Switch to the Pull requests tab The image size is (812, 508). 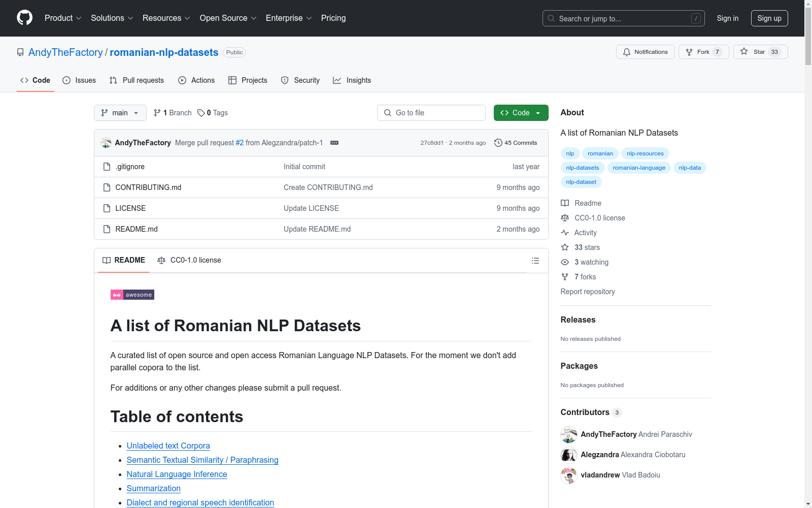[137, 80]
